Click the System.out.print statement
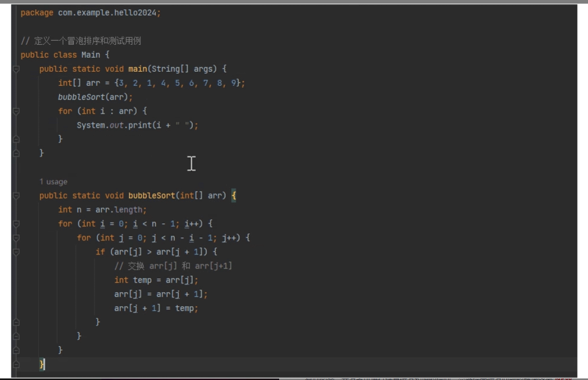Image resolution: width=588 pixels, height=380 pixels. [137, 125]
